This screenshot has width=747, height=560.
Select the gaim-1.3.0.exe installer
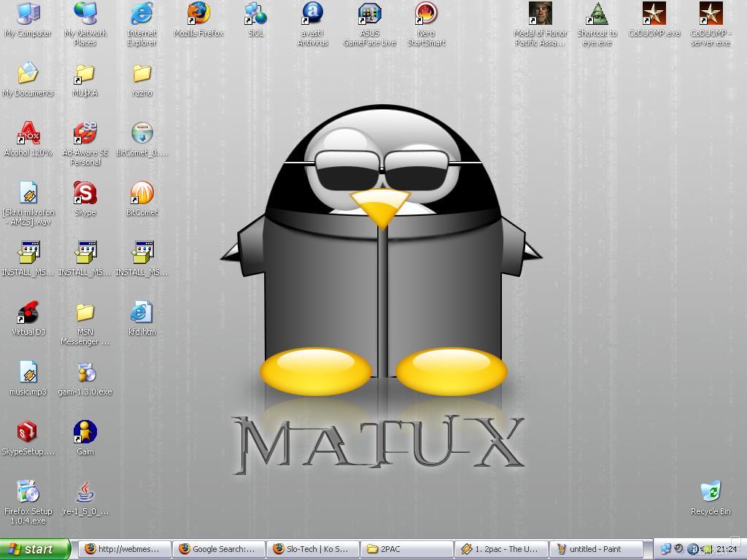pyautogui.click(x=85, y=378)
